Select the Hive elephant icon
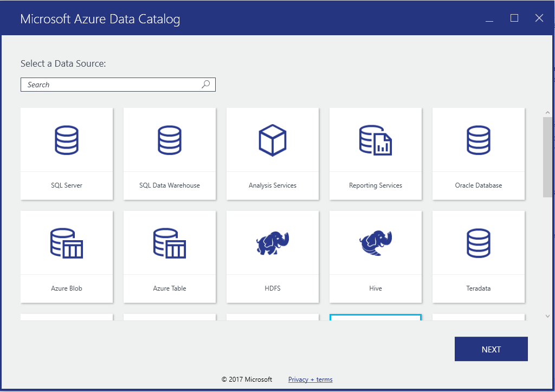 tap(376, 243)
